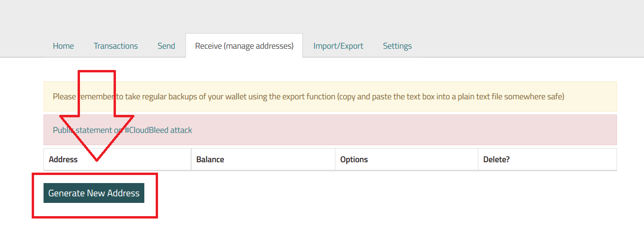644x245 pixels.
Task: Select the Receive (manage addresses) tab
Action: click(x=244, y=46)
